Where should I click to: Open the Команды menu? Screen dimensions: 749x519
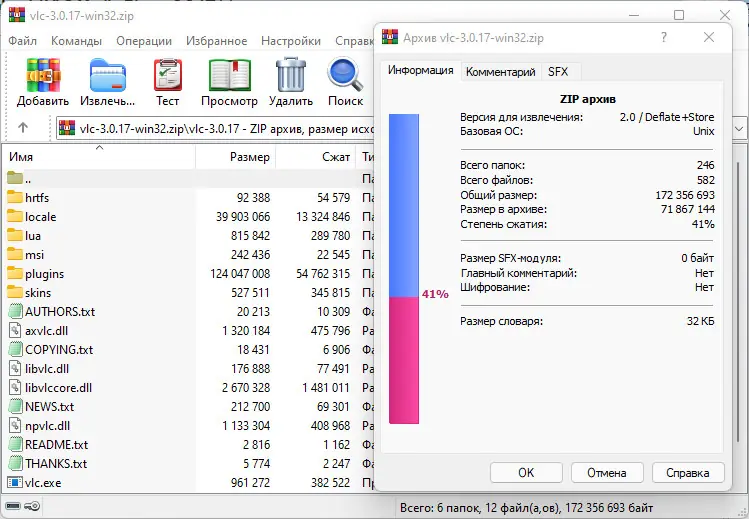click(76, 41)
